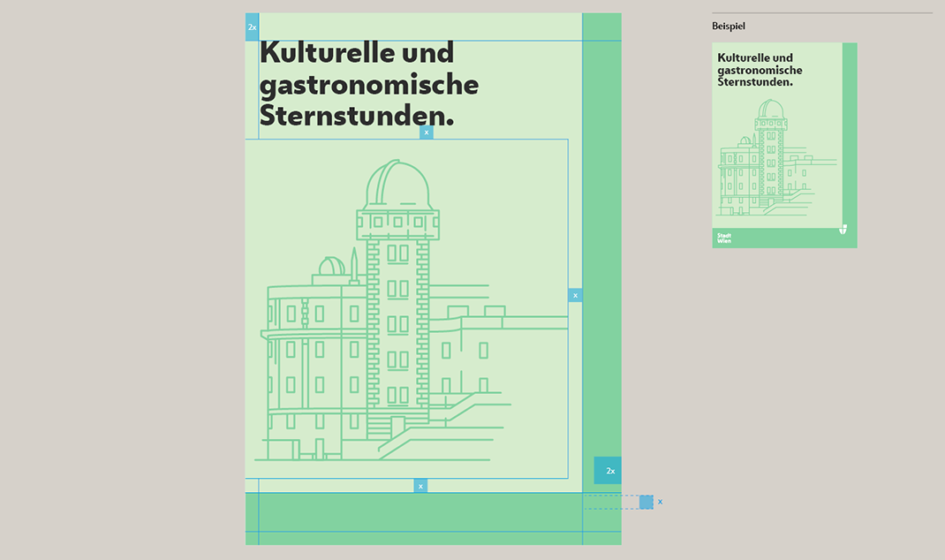945x560 pixels.
Task: Click the Stadt Wien logo text in the example
Action: tap(724, 238)
